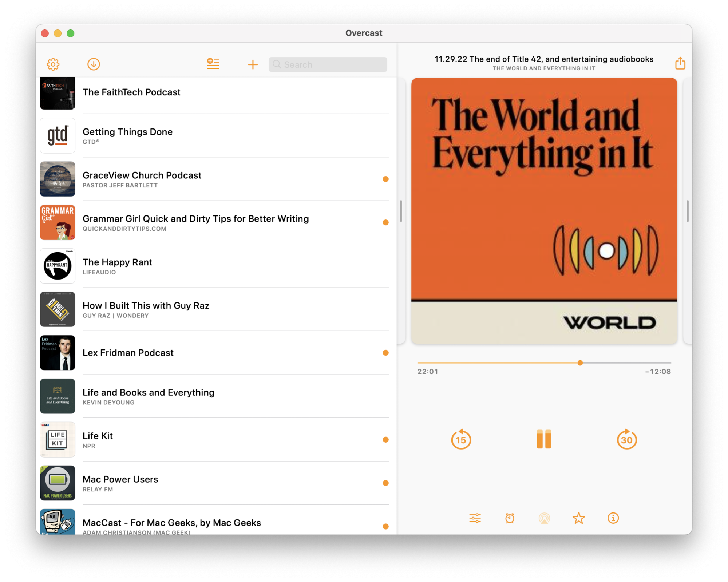
Task: Open Overcast settings gear icon
Action: (x=53, y=64)
